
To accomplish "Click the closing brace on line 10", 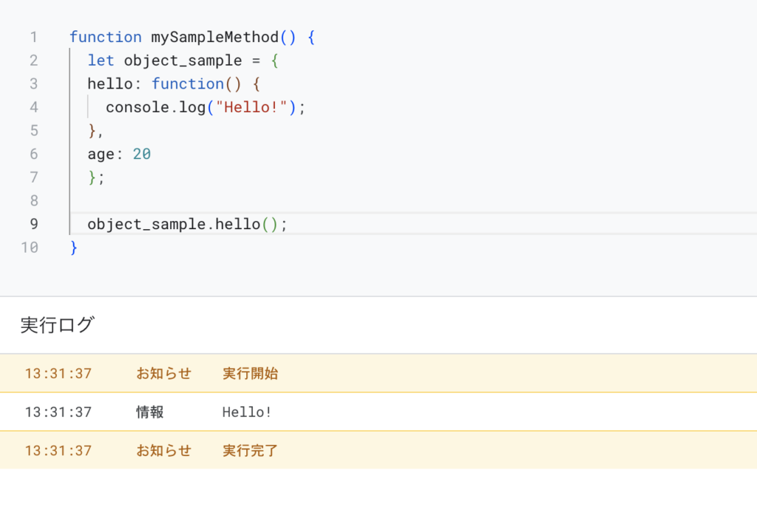I will pyautogui.click(x=74, y=248).
